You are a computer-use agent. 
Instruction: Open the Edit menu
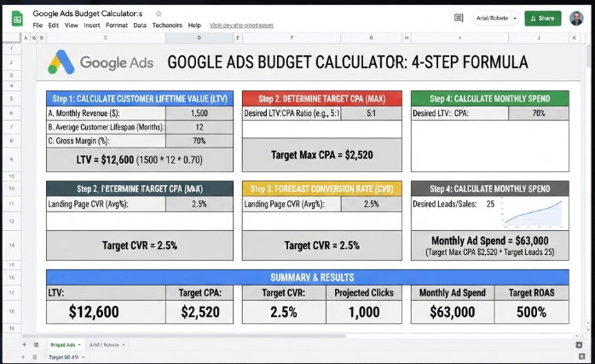(x=53, y=25)
